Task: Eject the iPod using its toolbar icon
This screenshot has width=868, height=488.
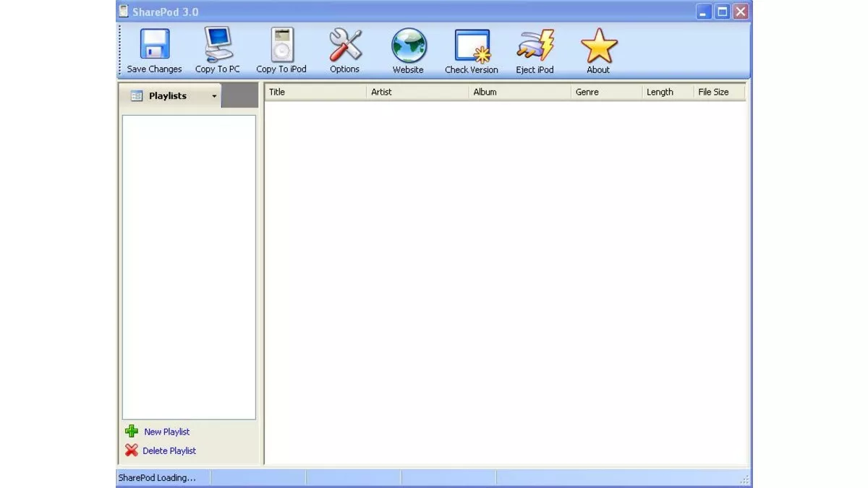Action: click(x=535, y=45)
